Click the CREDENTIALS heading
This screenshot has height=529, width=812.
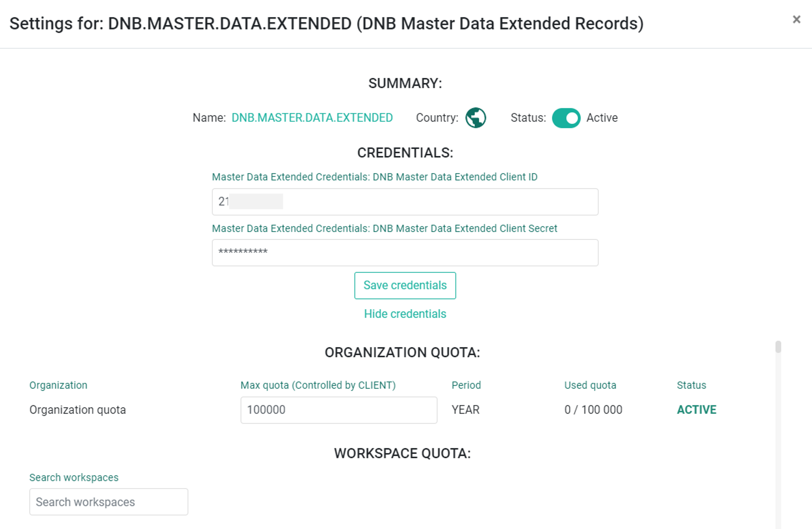point(405,152)
